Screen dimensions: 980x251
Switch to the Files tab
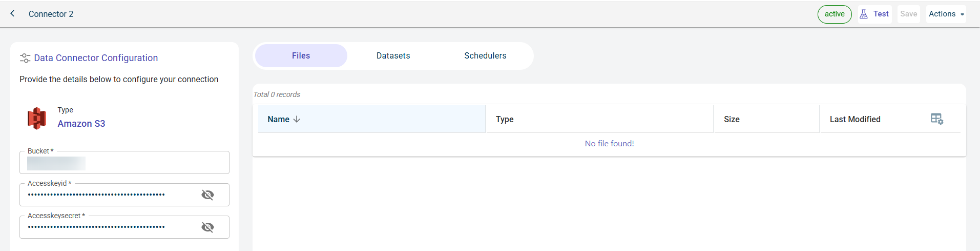point(301,55)
